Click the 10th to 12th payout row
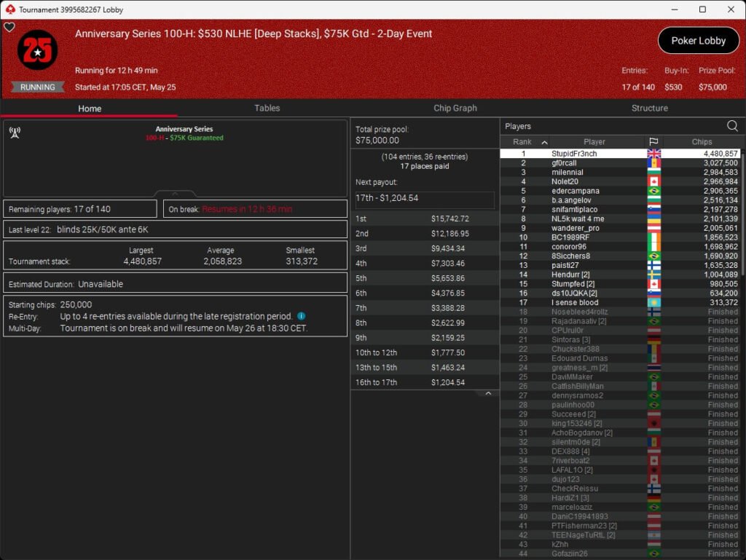This screenshot has height=560, width=746. (x=425, y=352)
